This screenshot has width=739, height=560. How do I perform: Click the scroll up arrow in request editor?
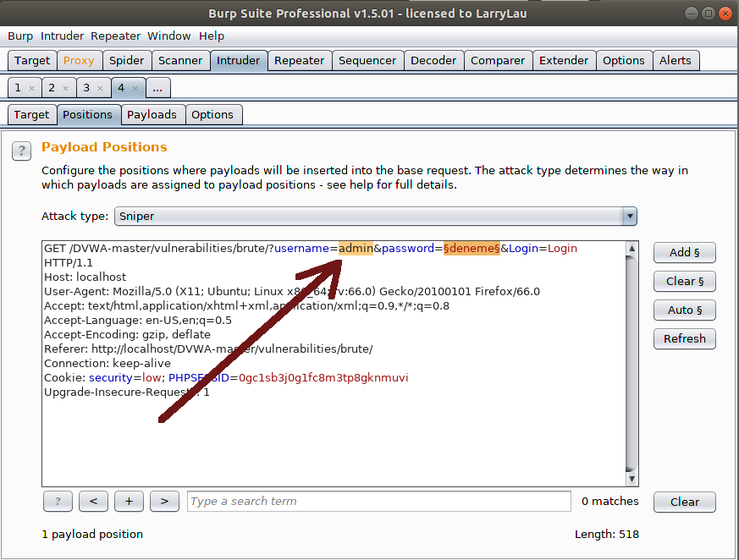631,248
